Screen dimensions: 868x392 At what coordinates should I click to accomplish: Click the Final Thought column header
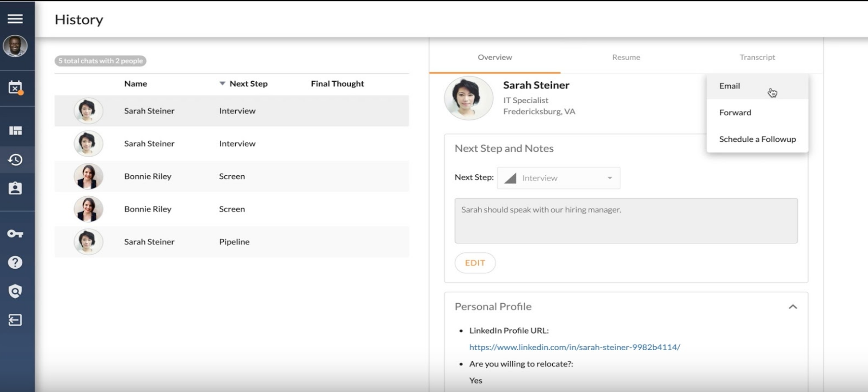coord(337,84)
